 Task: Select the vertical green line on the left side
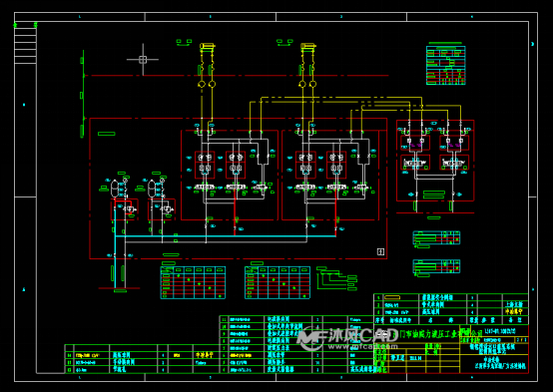click(x=83, y=94)
